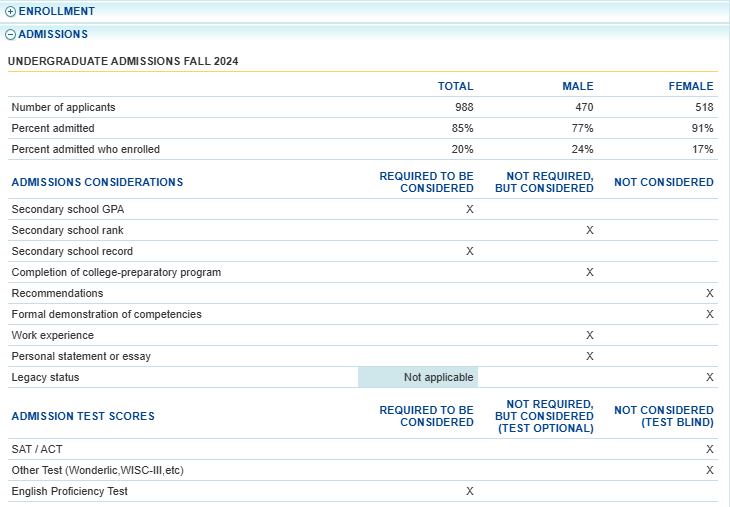Screen dimensions: 730x507
Task: Select female applicants value 518
Action: [x=704, y=107]
